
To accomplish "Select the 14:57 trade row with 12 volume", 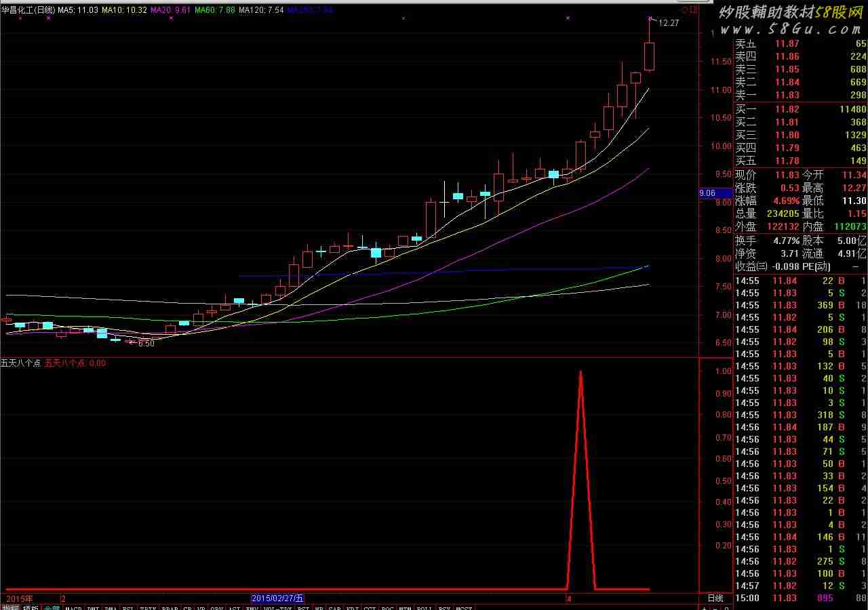I will pos(802,586).
